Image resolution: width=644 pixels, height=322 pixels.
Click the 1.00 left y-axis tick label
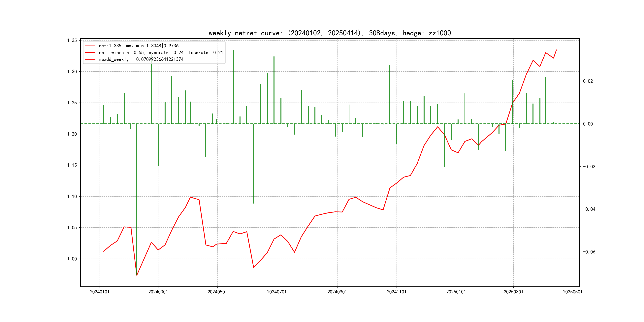point(72,259)
